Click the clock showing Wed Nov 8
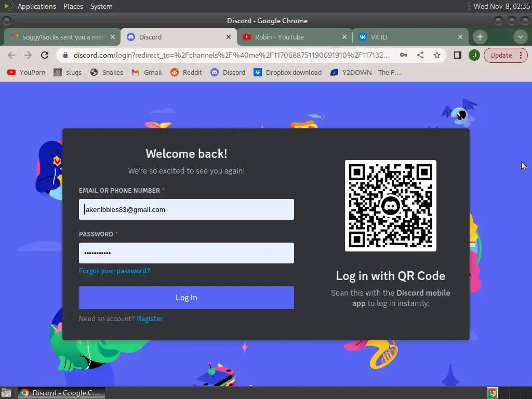The height and width of the screenshot is (399, 532). point(501,6)
